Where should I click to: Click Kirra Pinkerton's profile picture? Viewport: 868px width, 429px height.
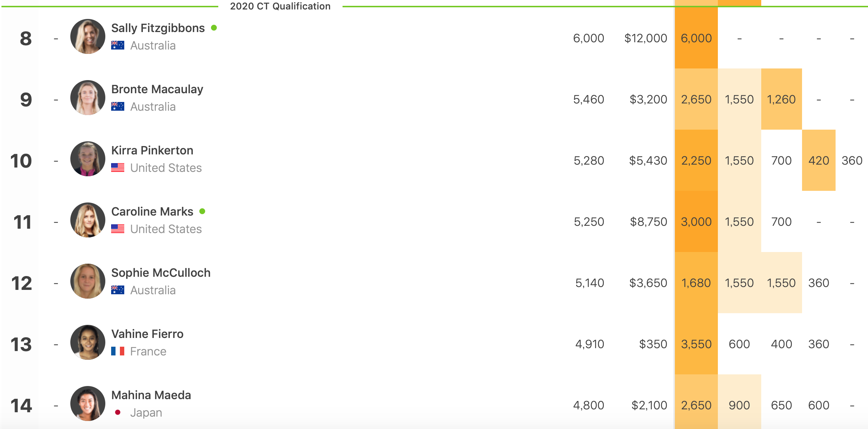tap(87, 159)
